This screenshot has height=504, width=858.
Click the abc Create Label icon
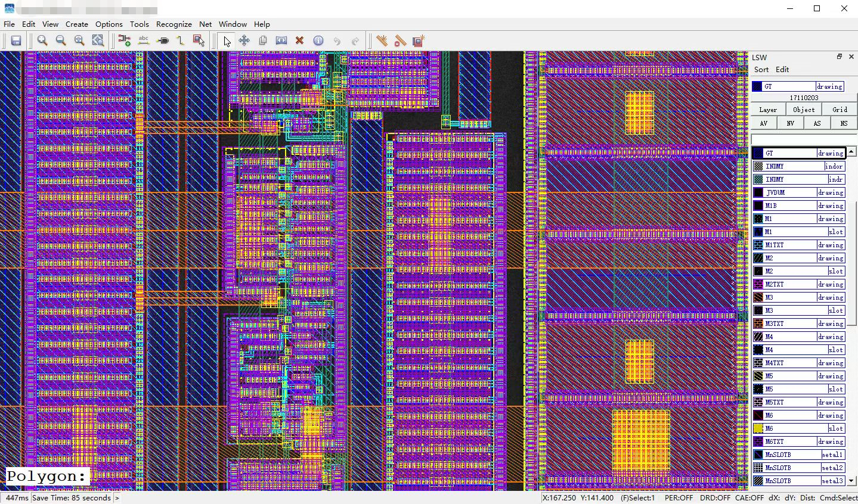pyautogui.click(x=143, y=41)
